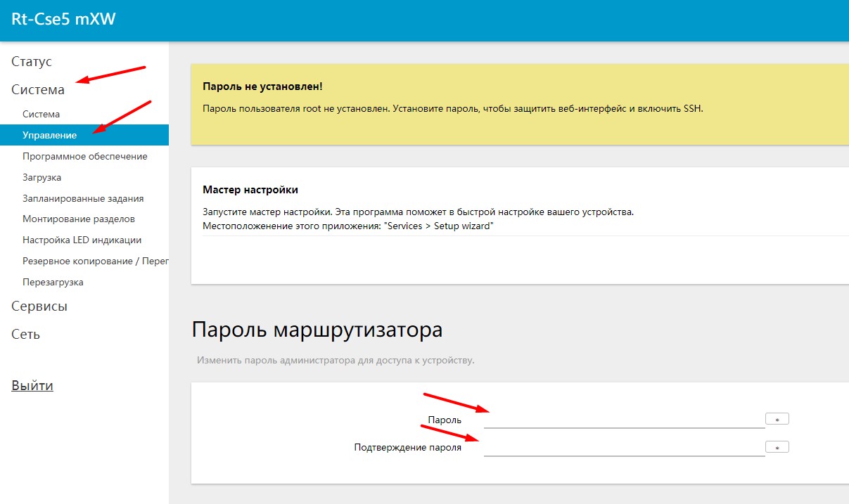Click the Пароль input field
The width and height of the screenshot is (849, 504).
(623, 419)
